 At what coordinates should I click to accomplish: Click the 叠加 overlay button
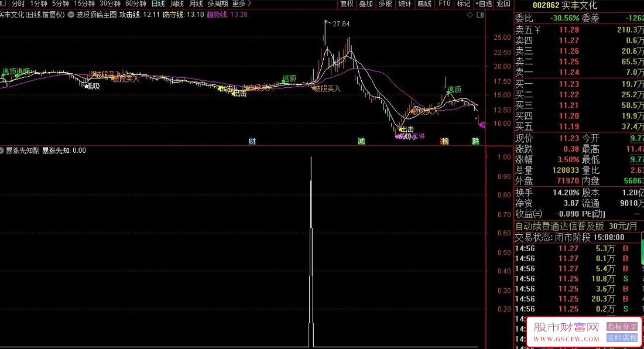click(366, 4)
